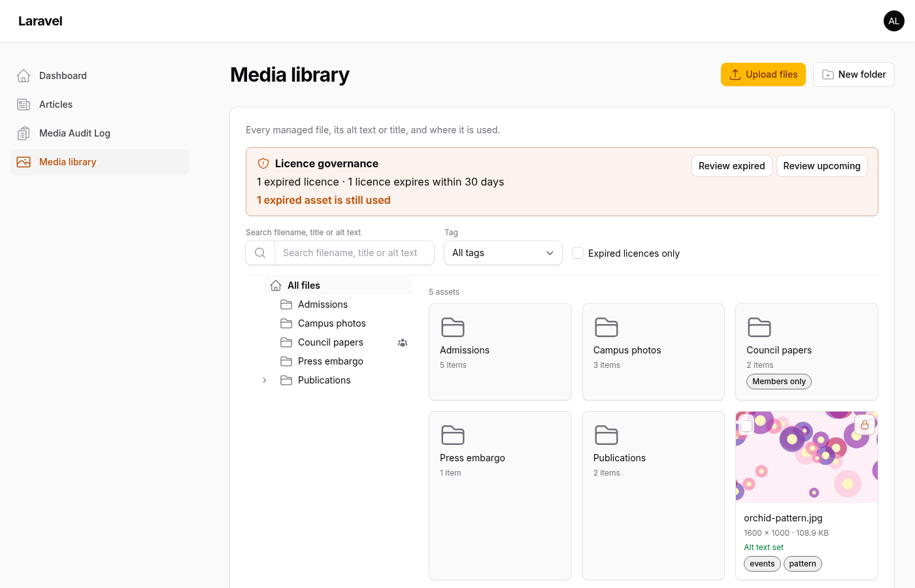Click the Upload files button

[763, 74]
